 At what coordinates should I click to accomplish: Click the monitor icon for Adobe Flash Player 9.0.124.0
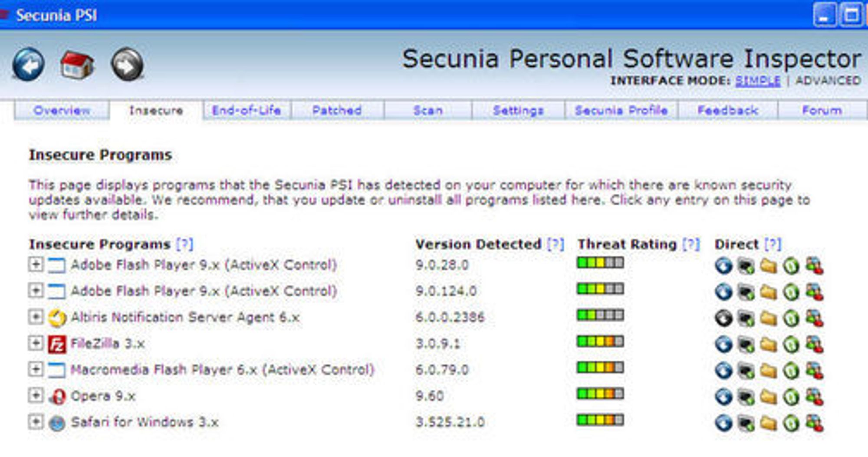click(746, 292)
